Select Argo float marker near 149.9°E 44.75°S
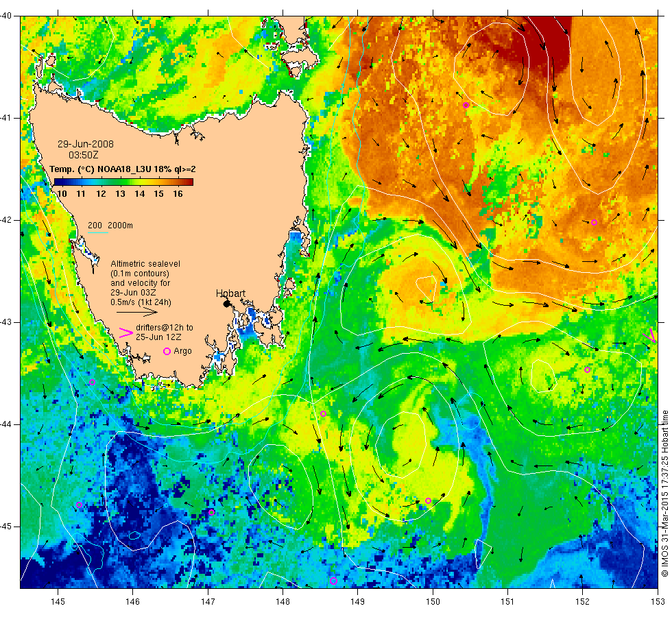 pyautogui.click(x=428, y=500)
